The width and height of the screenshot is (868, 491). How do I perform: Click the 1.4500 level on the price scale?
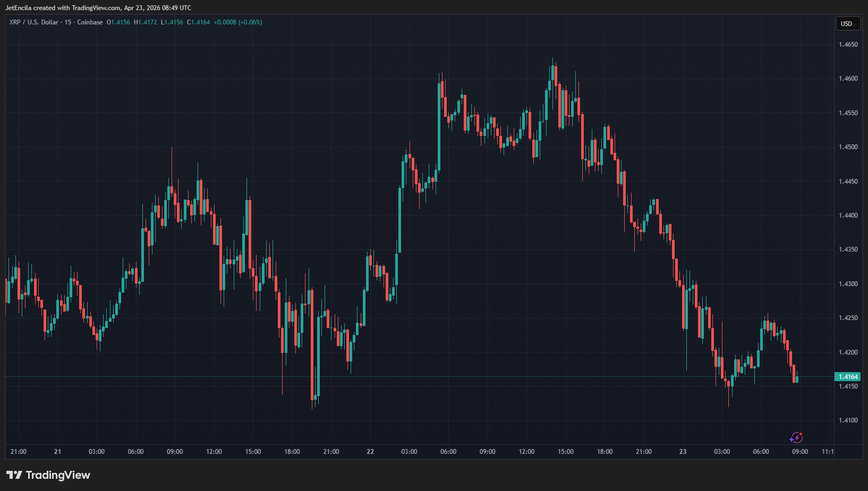[x=848, y=147]
